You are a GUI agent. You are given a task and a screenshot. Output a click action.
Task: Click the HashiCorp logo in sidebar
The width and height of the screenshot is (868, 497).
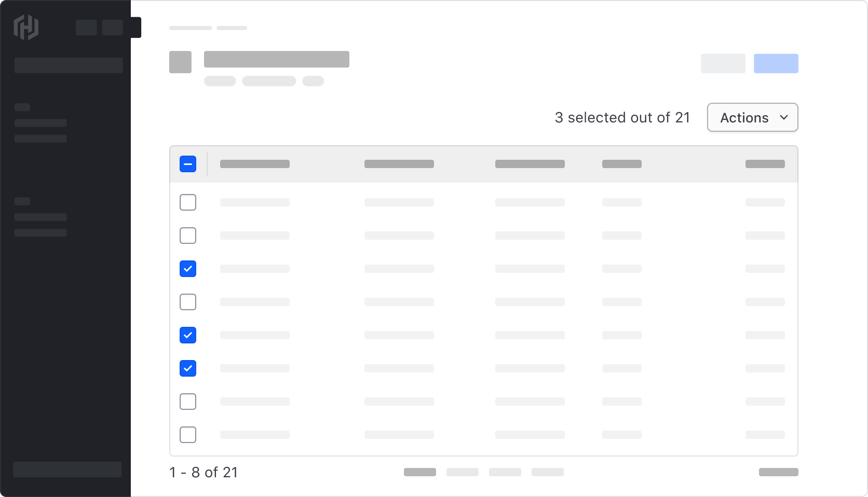(x=26, y=27)
